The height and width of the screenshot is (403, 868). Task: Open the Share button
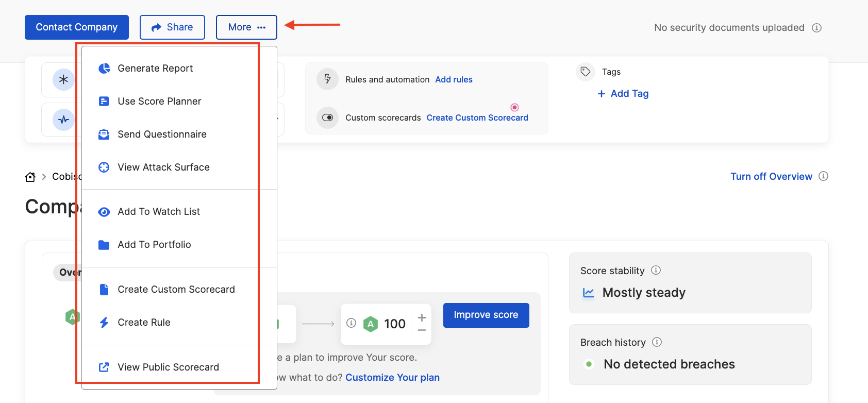[x=172, y=27]
